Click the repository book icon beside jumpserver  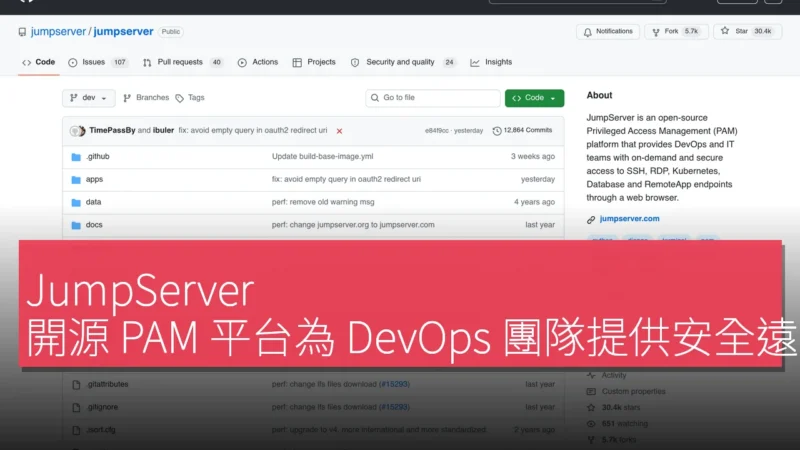(x=22, y=32)
